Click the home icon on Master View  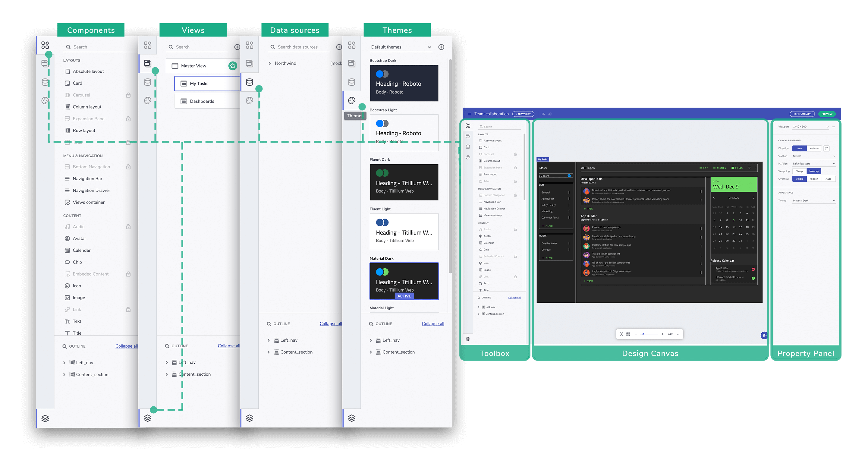(x=232, y=66)
